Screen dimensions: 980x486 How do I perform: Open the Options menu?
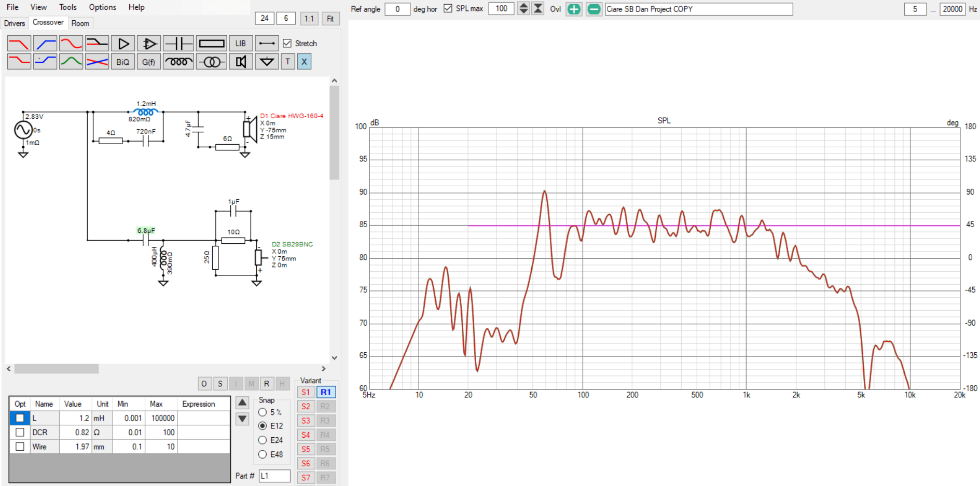(102, 7)
